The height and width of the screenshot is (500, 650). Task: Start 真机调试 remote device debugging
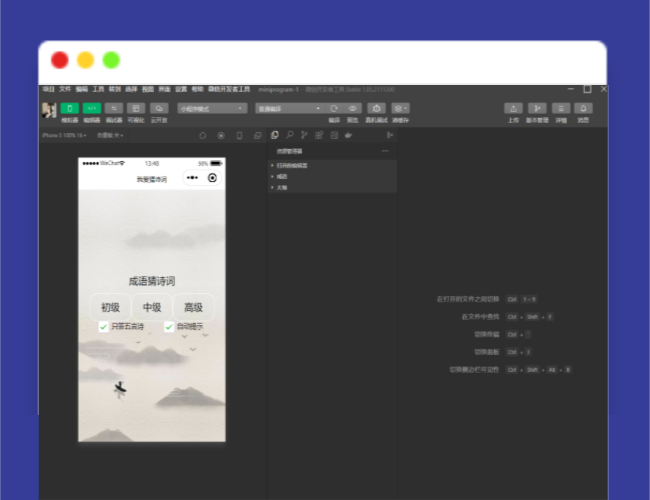click(x=377, y=108)
